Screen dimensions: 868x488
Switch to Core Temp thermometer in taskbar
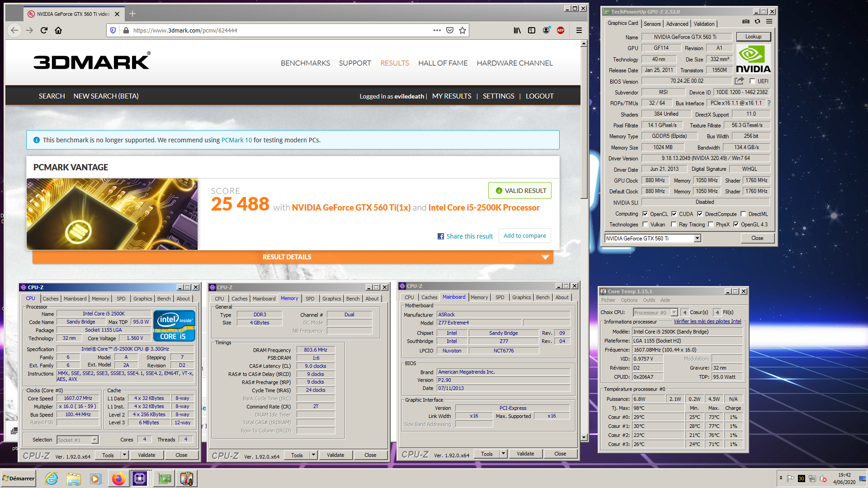pos(186,479)
